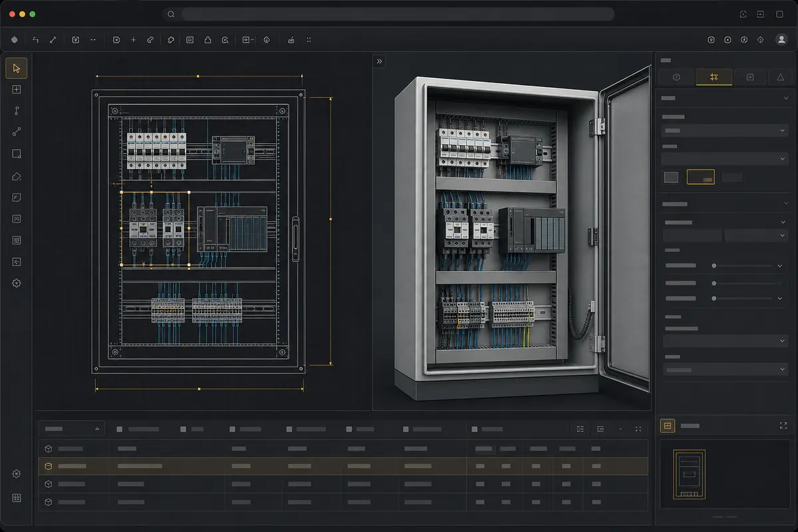The width and height of the screenshot is (798, 532).
Task: Open the user avatar profile menu
Action: tap(781, 40)
